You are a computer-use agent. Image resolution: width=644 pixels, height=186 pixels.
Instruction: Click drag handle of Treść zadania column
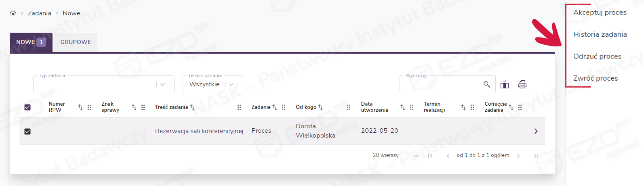pos(239,107)
